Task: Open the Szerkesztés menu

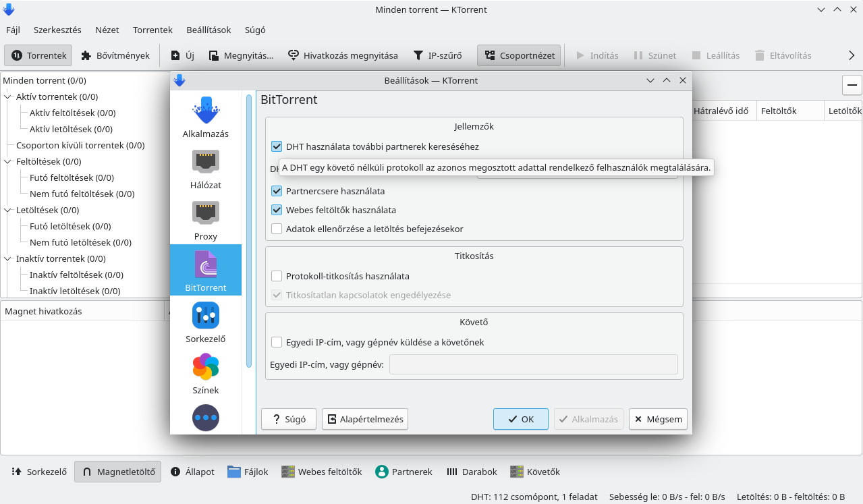Action: 57,30
